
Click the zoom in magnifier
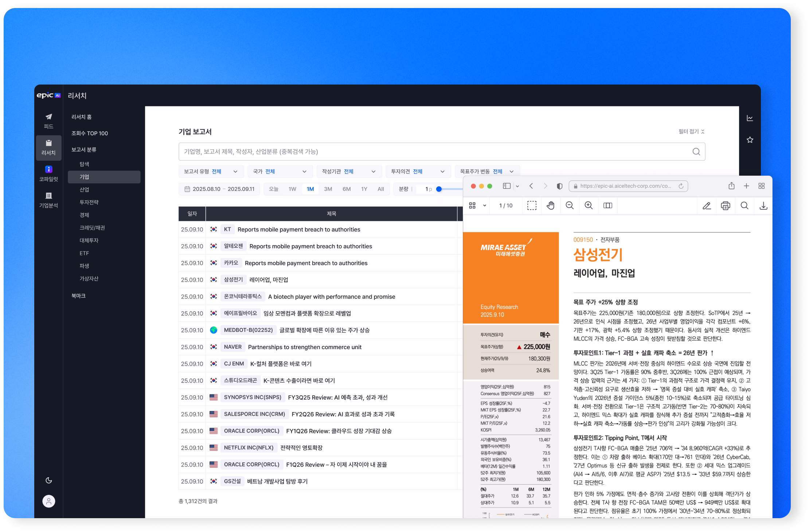[x=588, y=206]
